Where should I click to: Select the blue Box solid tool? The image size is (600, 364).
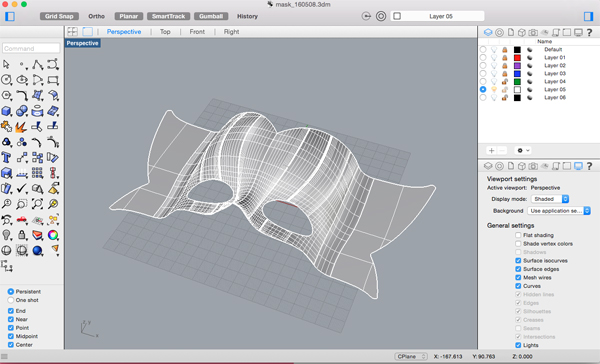(x=6, y=111)
